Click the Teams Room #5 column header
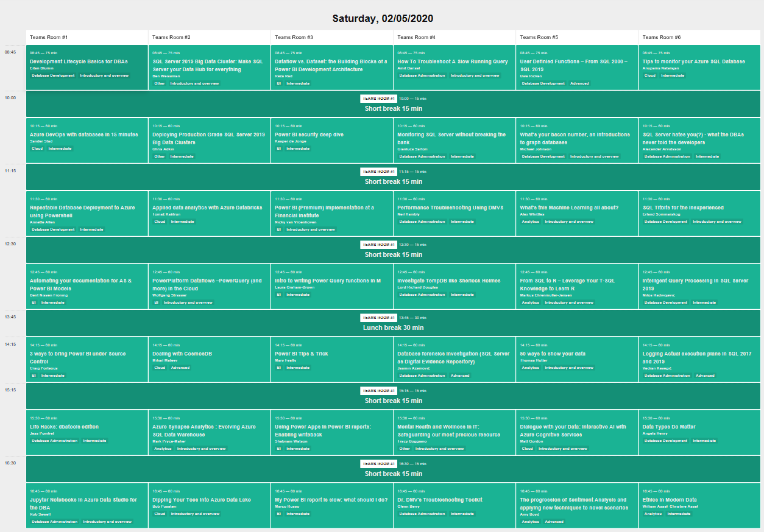Viewport: 764px width, 532px height. pos(577,37)
